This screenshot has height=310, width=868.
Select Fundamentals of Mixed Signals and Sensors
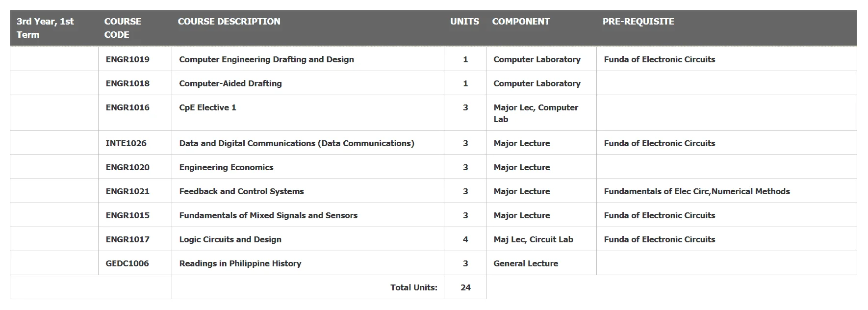268,215
